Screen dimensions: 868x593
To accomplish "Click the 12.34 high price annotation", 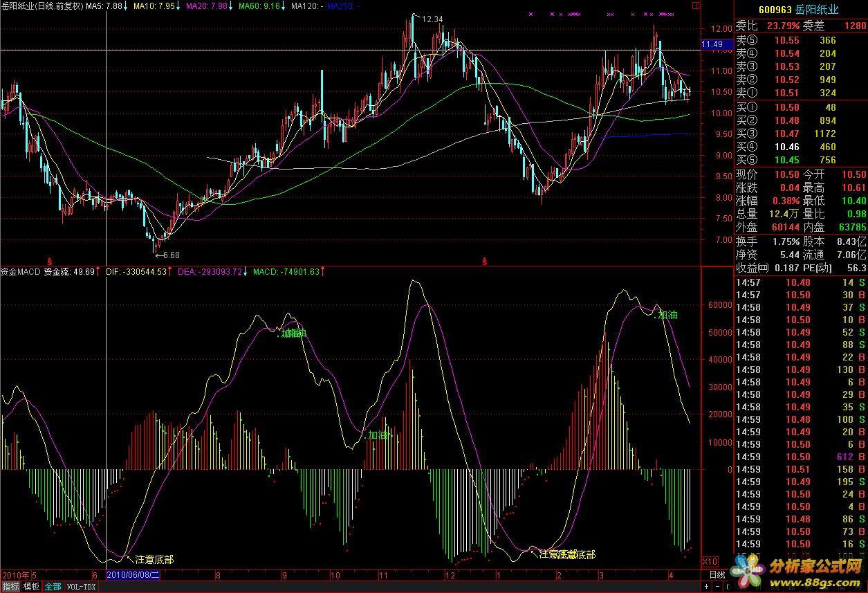I will click(432, 19).
